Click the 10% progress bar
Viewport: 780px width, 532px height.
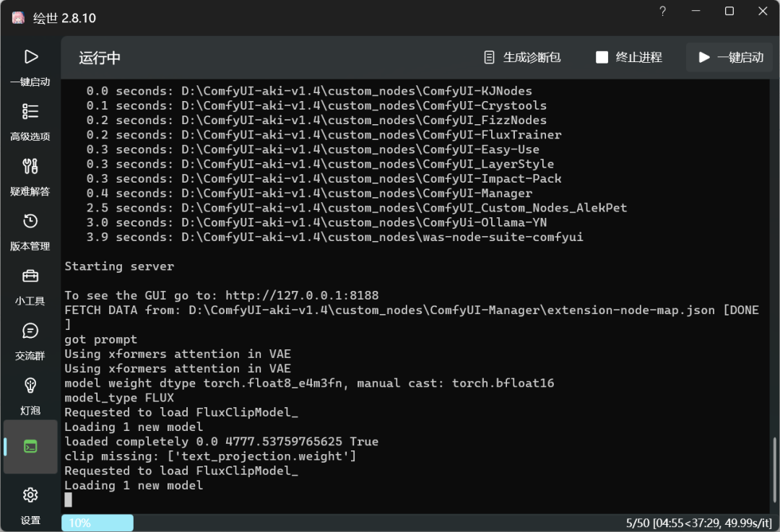coord(97,523)
